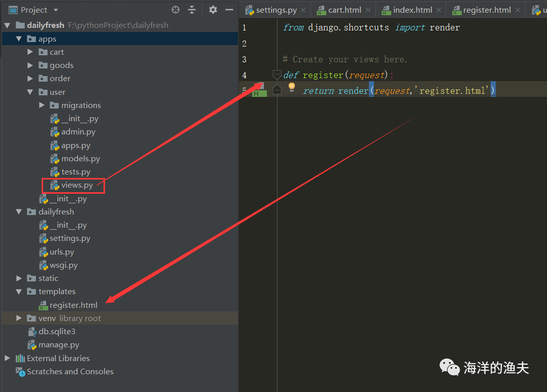Image resolution: width=547 pixels, height=392 pixels.
Task: Click the HTML template gutter icon on line 5
Action: [259, 90]
